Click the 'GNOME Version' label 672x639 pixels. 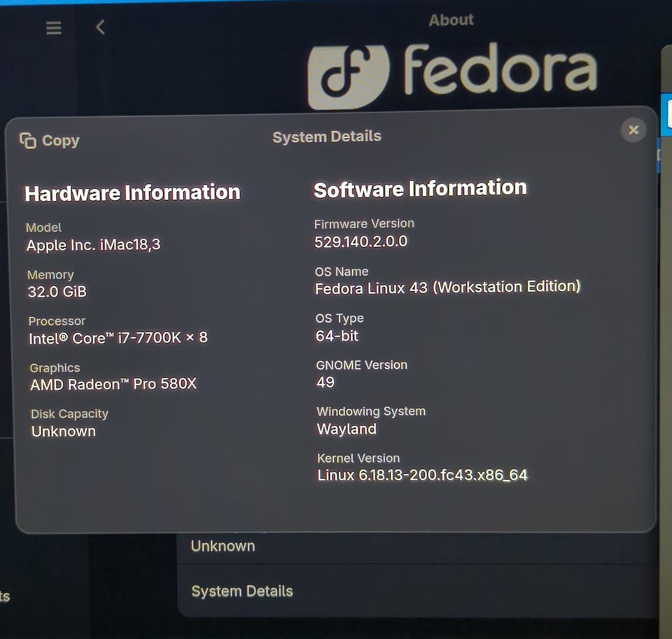pyautogui.click(x=362, y=365)
